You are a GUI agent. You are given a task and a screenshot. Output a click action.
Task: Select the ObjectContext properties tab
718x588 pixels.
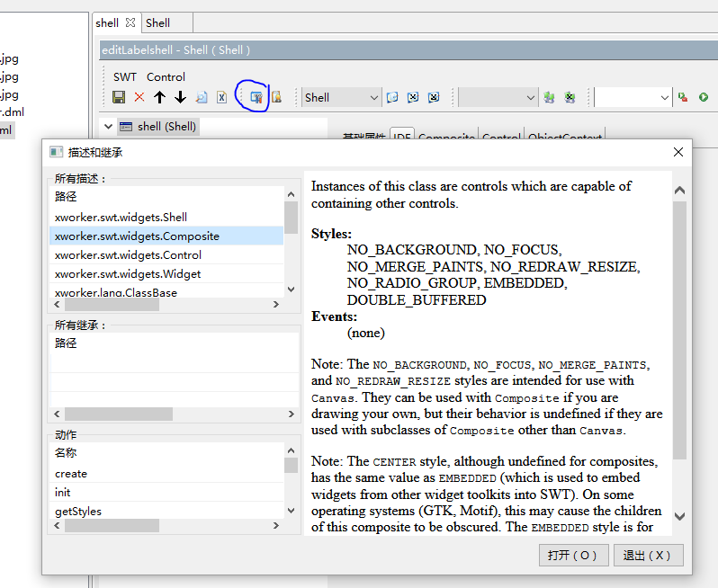[565, 135]
